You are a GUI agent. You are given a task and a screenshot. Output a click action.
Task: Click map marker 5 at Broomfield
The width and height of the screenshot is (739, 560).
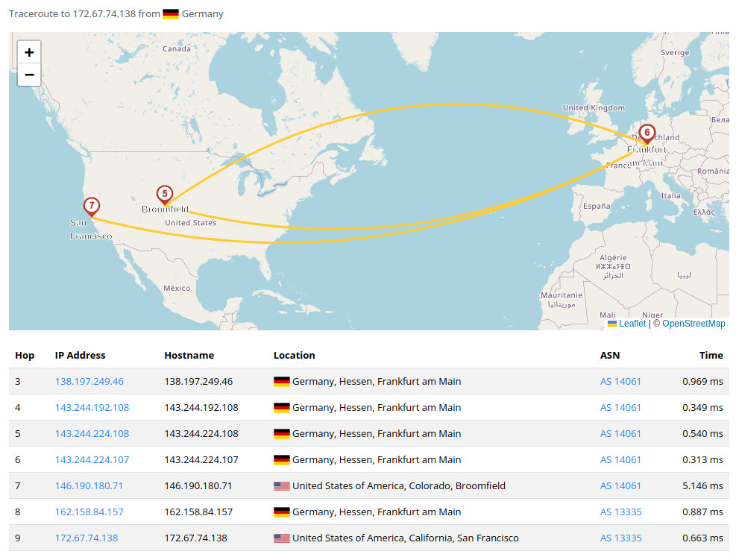(x=165, y=194)
